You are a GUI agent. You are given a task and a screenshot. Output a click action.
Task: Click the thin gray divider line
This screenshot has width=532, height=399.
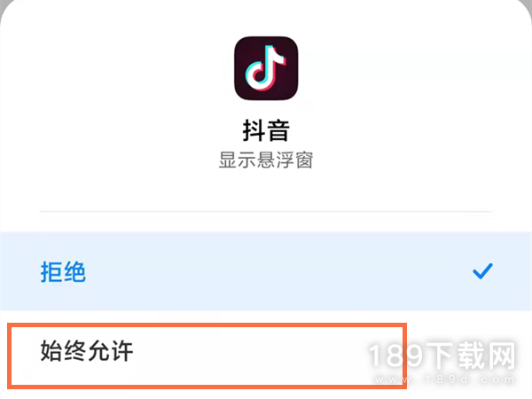[266, 212]
